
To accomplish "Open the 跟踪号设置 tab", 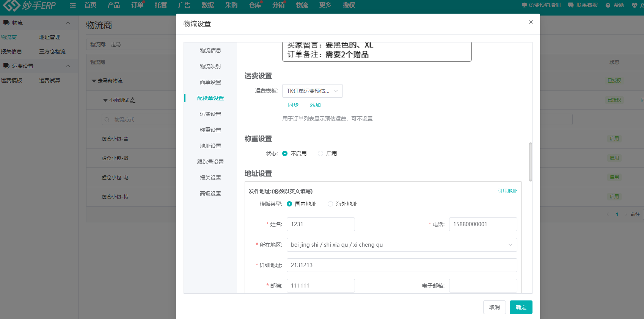I will coord(210,162).
